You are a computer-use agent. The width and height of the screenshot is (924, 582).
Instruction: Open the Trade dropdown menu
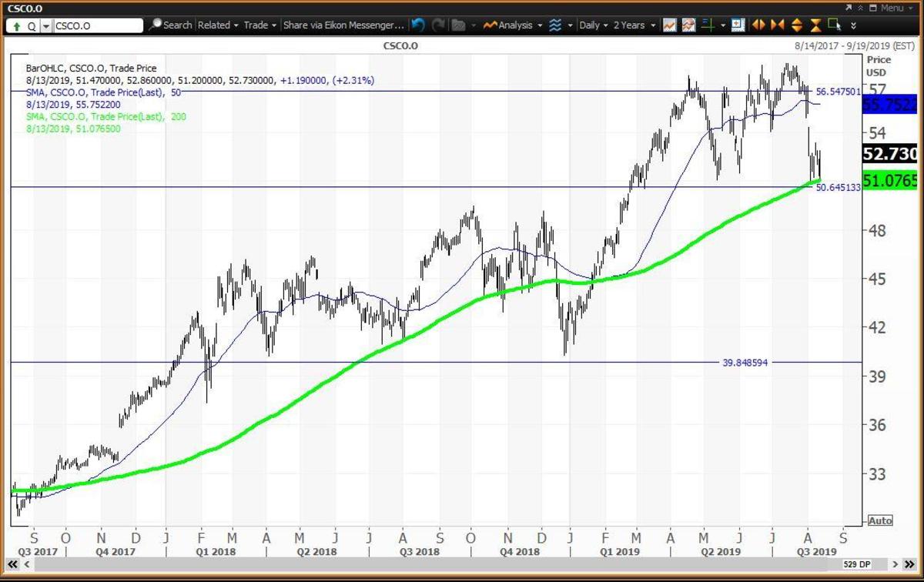(260, 25)
